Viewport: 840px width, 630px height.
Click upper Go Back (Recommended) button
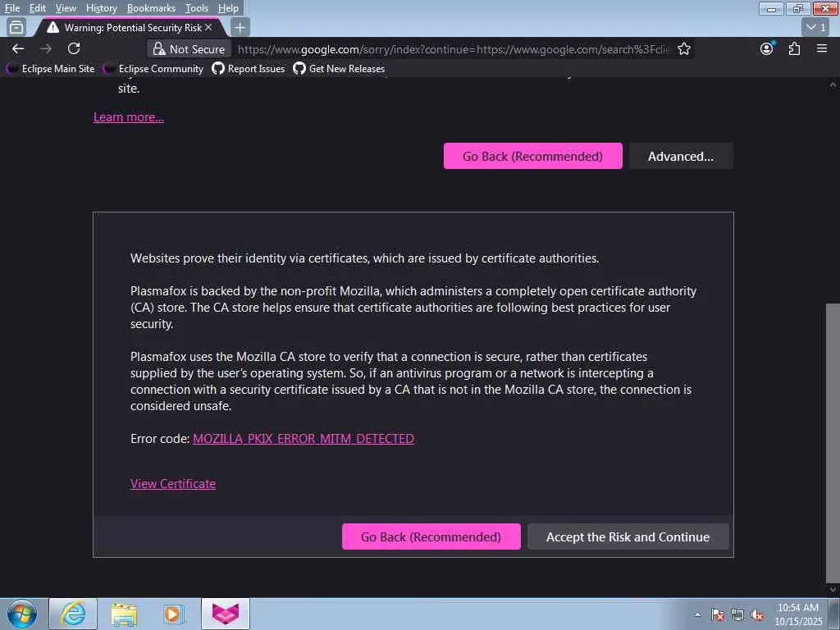(x=532, y=156)
